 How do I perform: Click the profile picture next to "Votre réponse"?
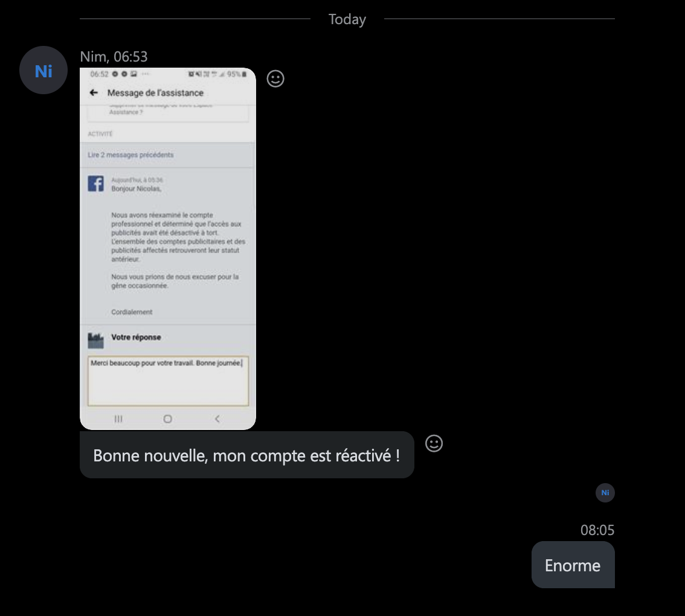click(96, 340)
